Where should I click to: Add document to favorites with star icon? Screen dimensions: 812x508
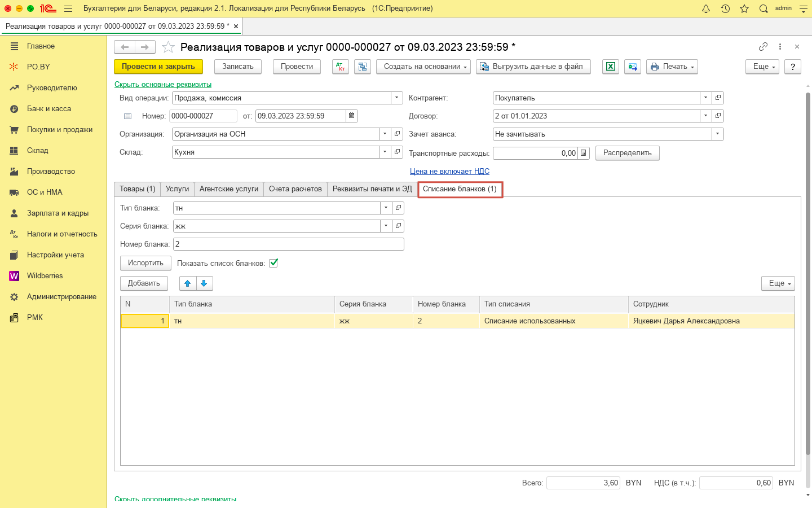168,47
